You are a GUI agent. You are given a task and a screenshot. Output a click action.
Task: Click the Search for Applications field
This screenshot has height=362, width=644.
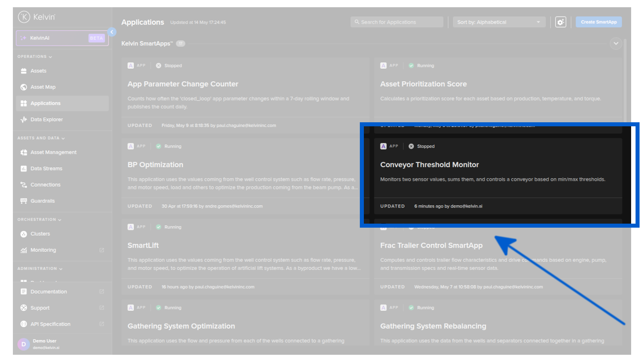tap(396, 22)
